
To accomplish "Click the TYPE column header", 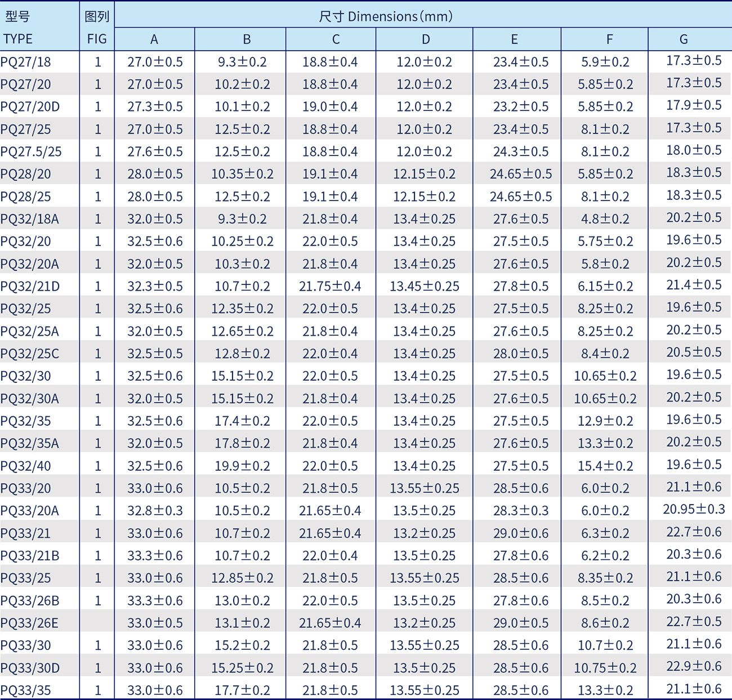I will [x=19, y=39].
